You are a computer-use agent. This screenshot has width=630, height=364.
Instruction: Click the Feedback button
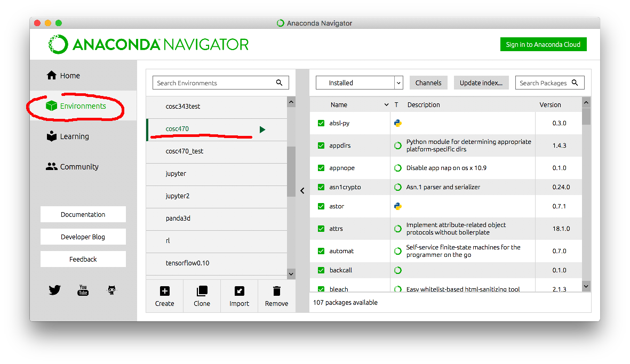coord(83,259)
